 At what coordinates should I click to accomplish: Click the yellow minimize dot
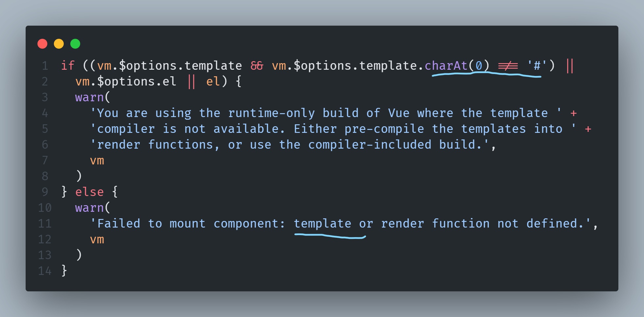point(59,44)
